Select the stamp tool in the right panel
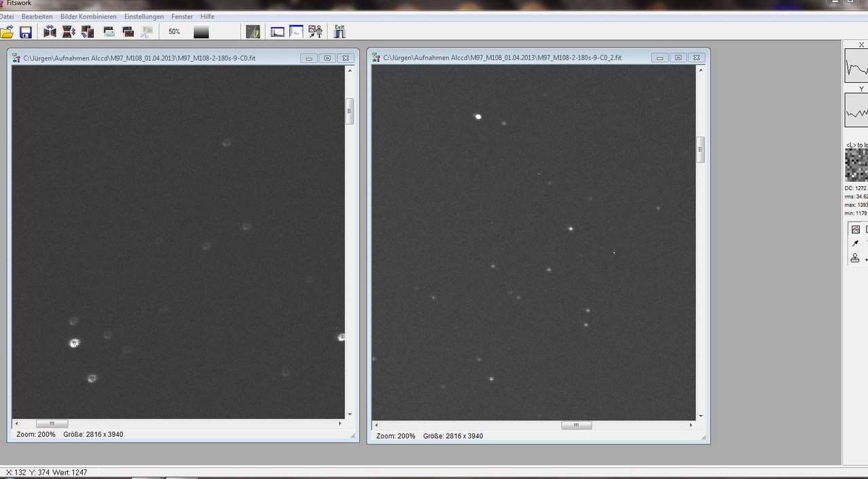 click(854, 258)
